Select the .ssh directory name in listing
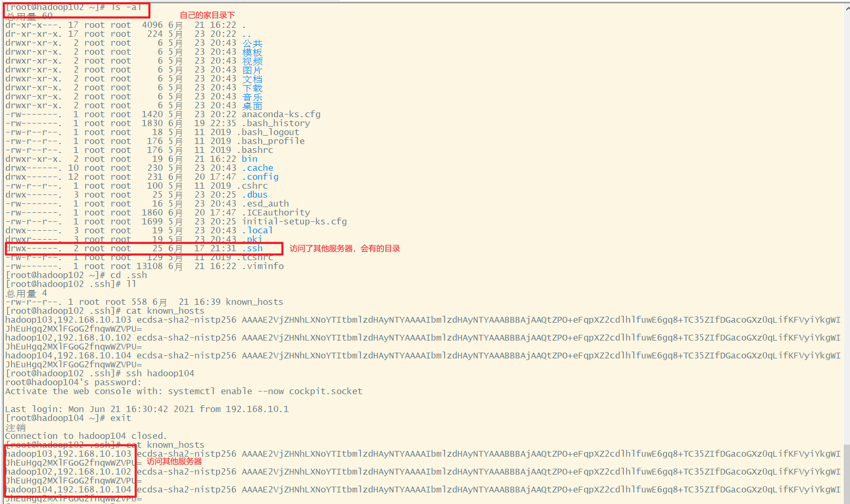 (252, 248)
